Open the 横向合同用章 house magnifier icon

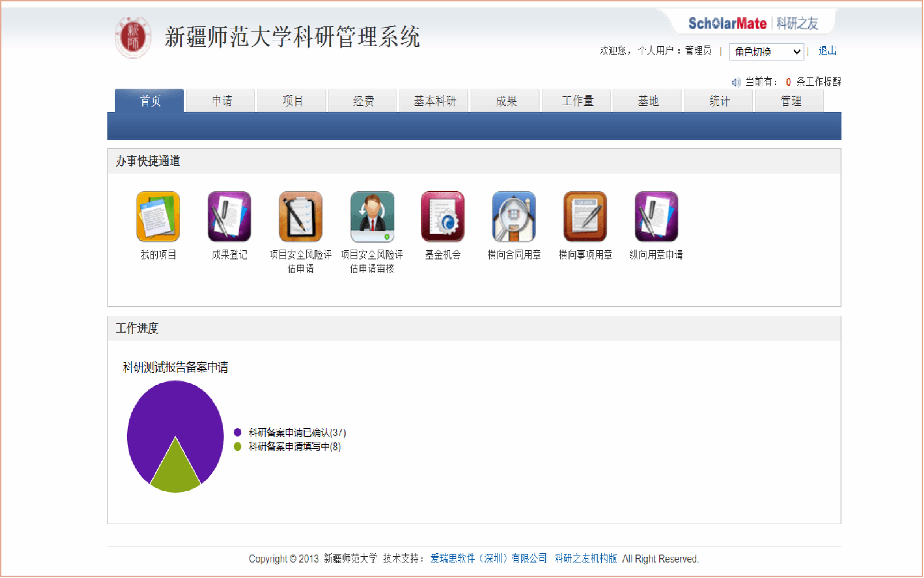514,216
